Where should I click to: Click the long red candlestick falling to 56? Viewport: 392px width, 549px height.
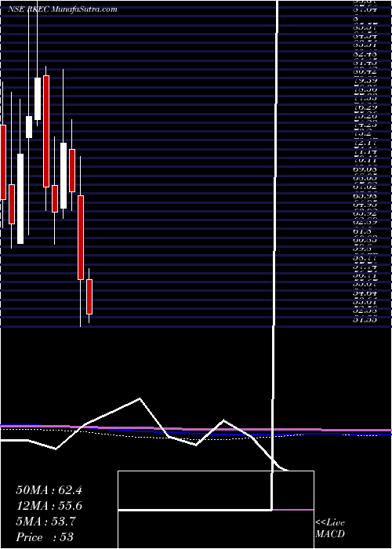[81, 238]
